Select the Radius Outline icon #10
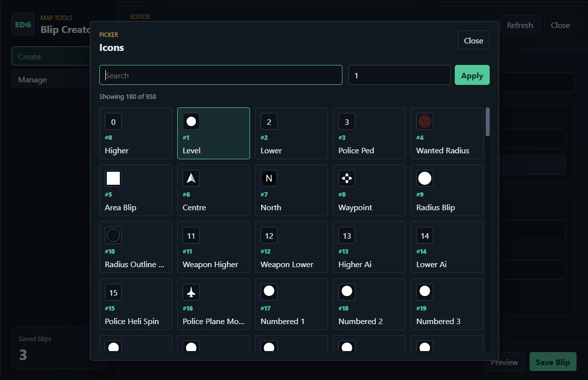588x380 pixels. pyautogui.click(x=135, y=247)
